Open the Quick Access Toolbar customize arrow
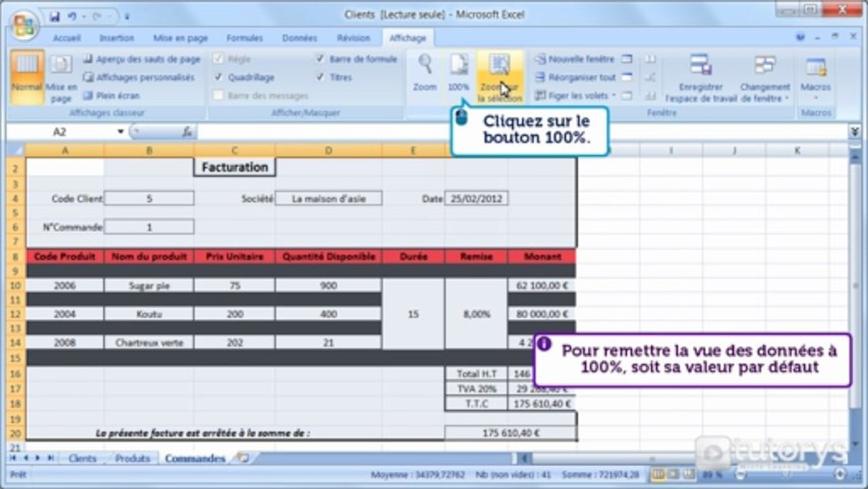868x489 pixels. point(128,16)
